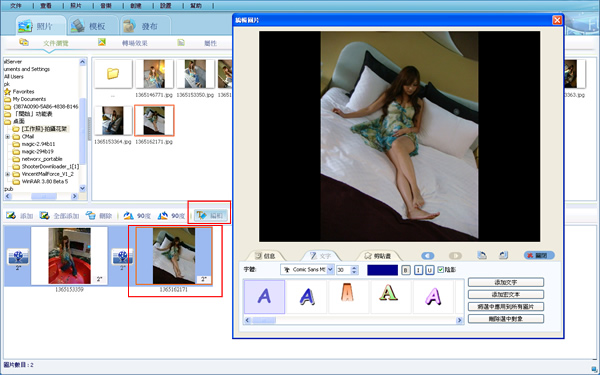Open the 模板 (Template) main tab
600x375 pixels.
[x=93, y=26]
